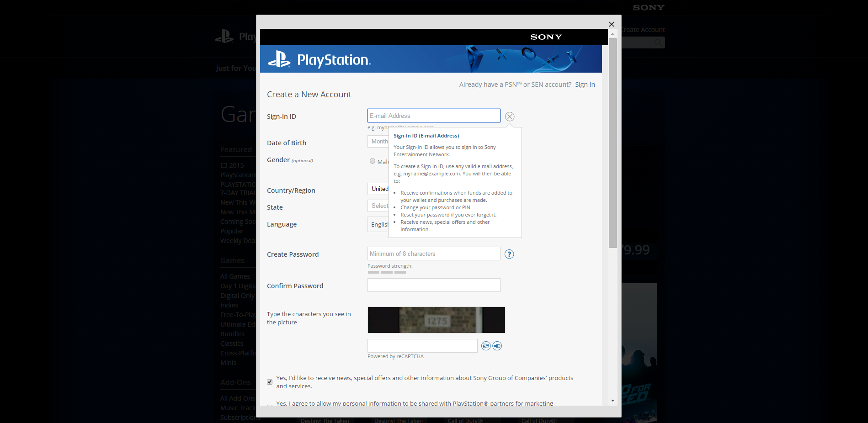Click the CAPTCHA picture showing 1275
The width and height of the screenshot is (868, 423).
click(437, 320)
